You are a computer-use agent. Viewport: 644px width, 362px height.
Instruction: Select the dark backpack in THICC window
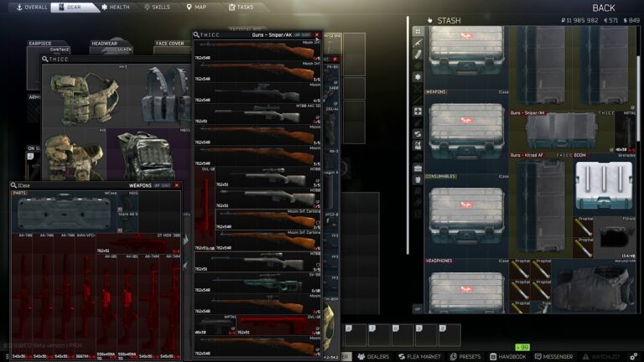(148, 155)
